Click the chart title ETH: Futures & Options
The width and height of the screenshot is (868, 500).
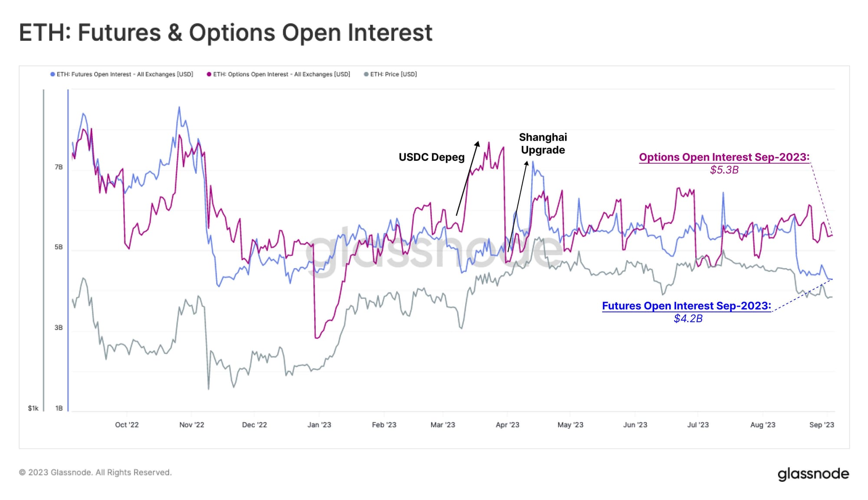(x=226, y=33)
